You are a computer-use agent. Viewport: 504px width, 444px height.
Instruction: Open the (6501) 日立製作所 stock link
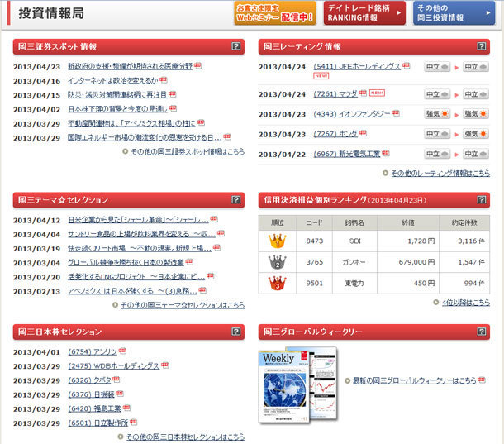pyautogui.click(x=98, y=423)
